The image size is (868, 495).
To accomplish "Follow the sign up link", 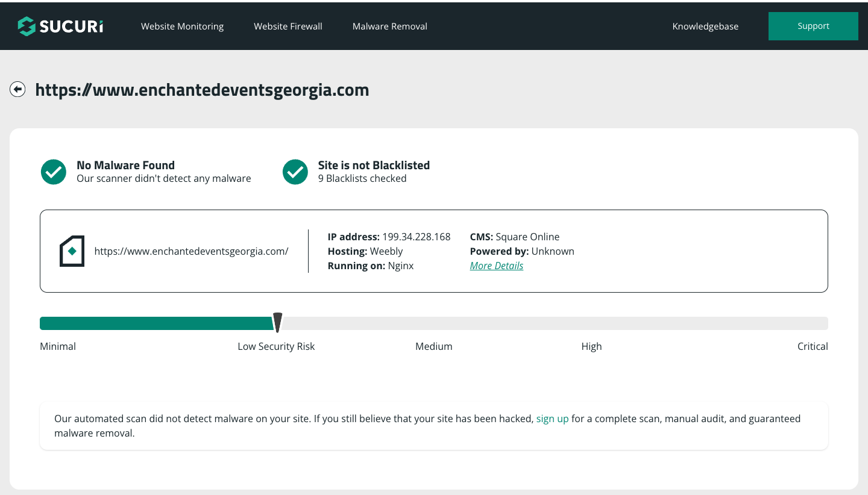I will coord(552,419).
